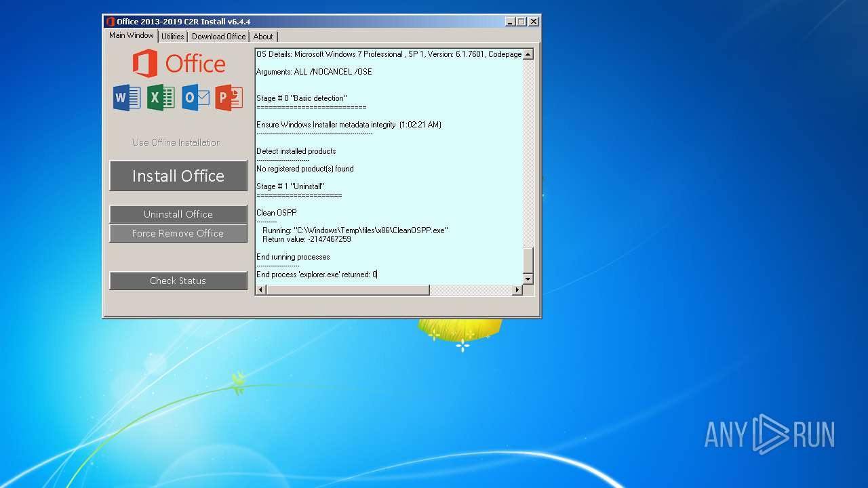
Task: Click the window title 'Office 2013-2019 C2R Install v6.4.4'
Action: (x=183, y=22)
